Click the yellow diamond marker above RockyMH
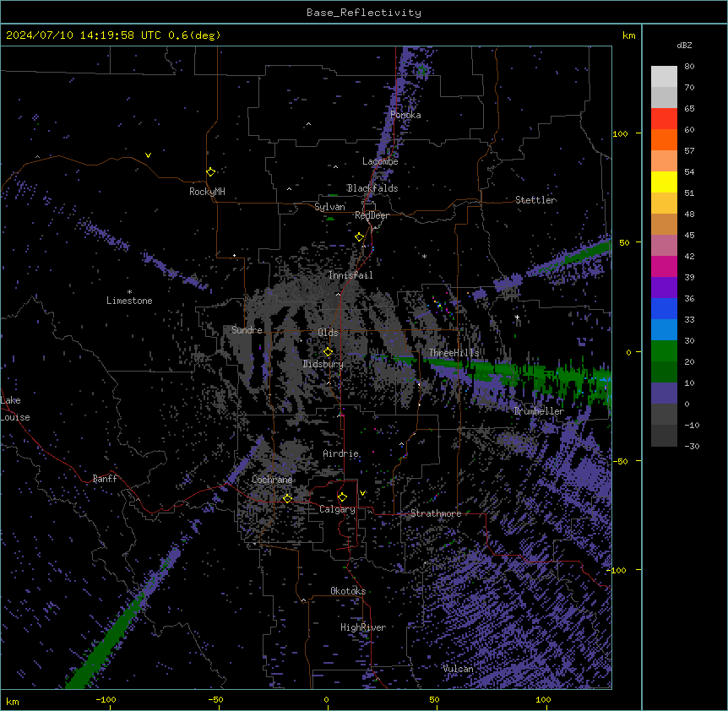This screenshot has width=728, height=711. (210, 172)
